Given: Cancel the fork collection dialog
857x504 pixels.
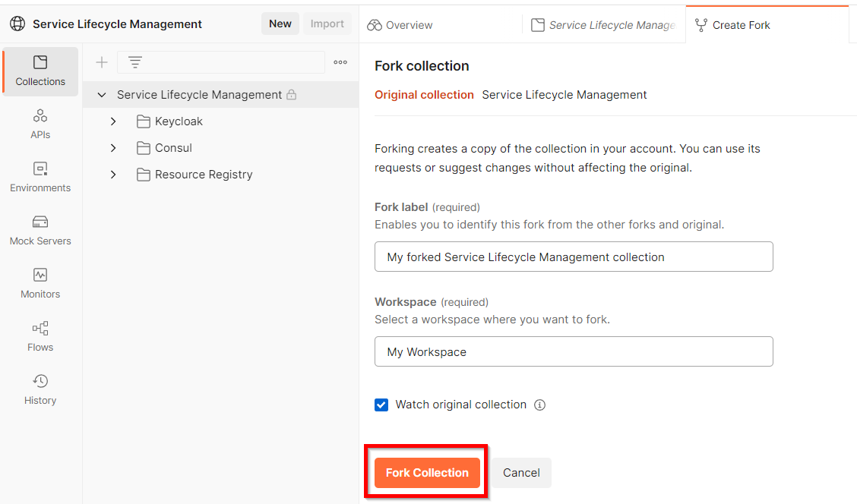Looking at the screenshot, I should (521, 473).
